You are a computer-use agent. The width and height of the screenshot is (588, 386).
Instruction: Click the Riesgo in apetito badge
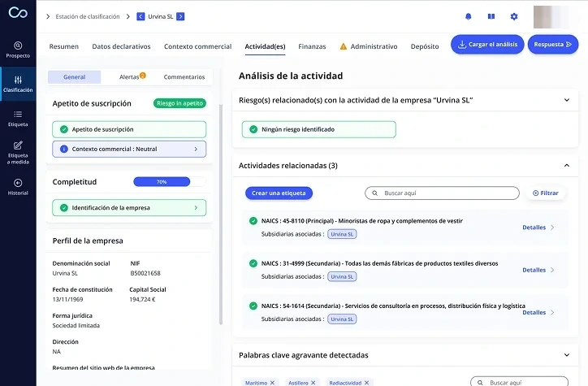(x=179, y=103)
